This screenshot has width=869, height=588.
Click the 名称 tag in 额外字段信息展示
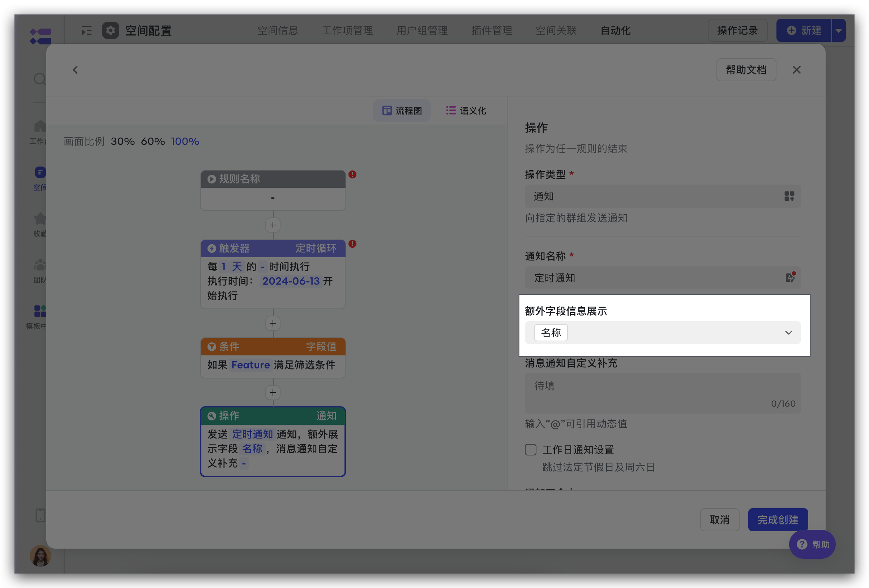[551, 333]
